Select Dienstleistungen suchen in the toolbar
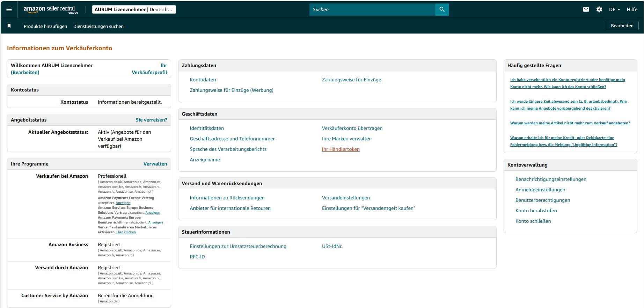The image size is (644, 308). [98, 26]
